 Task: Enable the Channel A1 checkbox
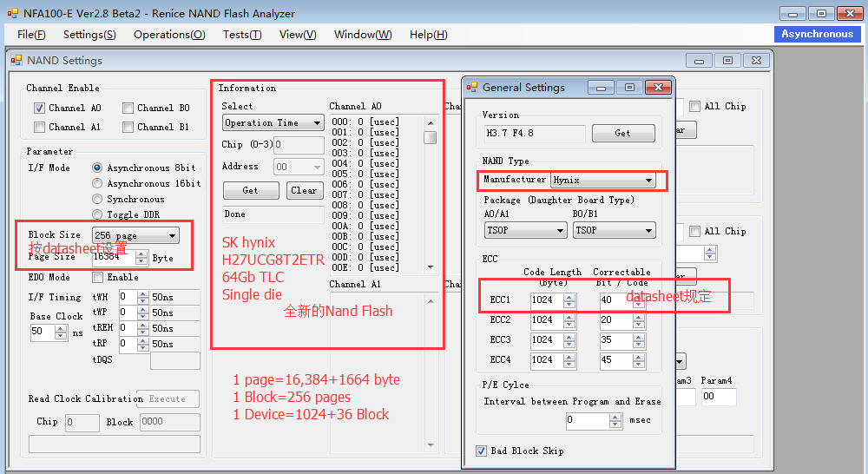pyautogui.click(x=39, y=128)
